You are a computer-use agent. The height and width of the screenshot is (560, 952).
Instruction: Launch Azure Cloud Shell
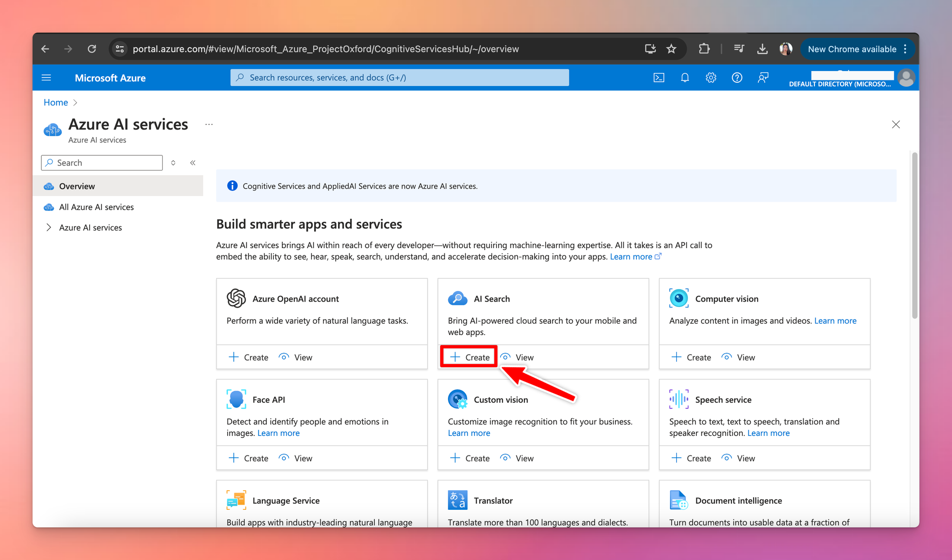(x=659, y=78)
